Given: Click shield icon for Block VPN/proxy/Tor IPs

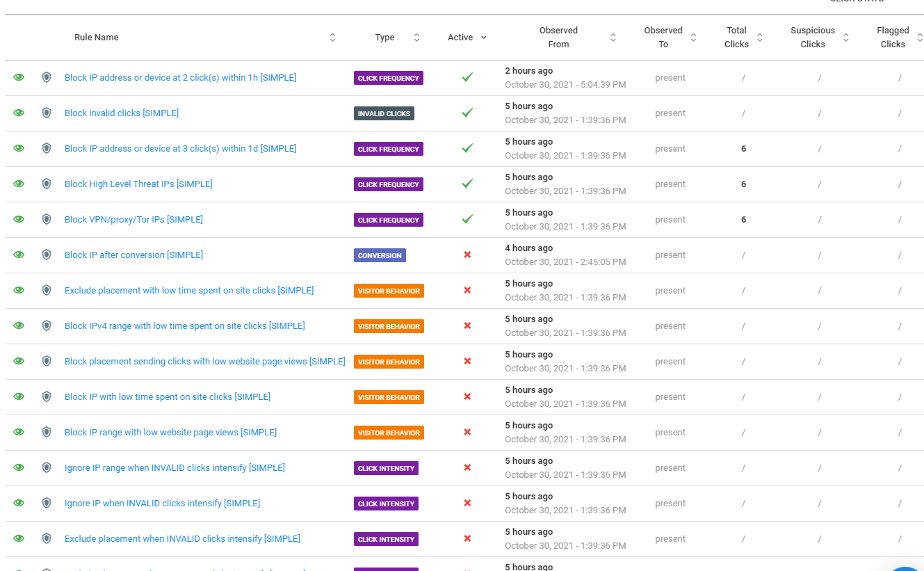Looking at the screenshot, I should pos(47,219).
